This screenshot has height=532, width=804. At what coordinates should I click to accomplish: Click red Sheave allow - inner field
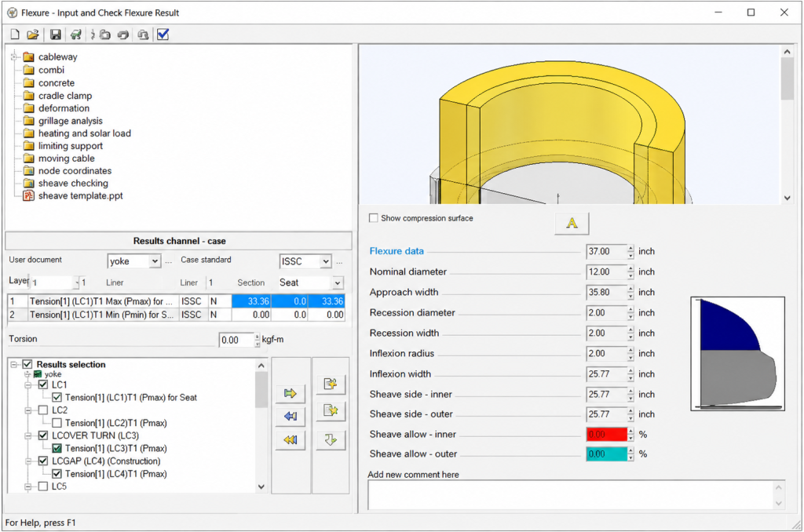coord(607,435)
